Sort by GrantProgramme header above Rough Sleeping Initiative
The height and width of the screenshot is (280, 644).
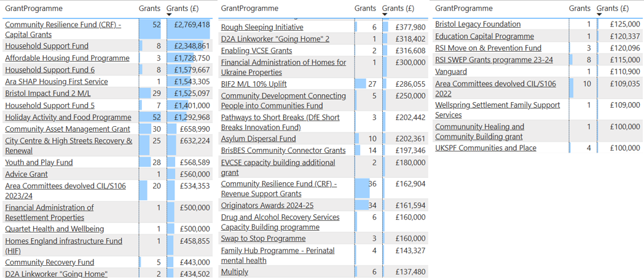click(249, 8)
